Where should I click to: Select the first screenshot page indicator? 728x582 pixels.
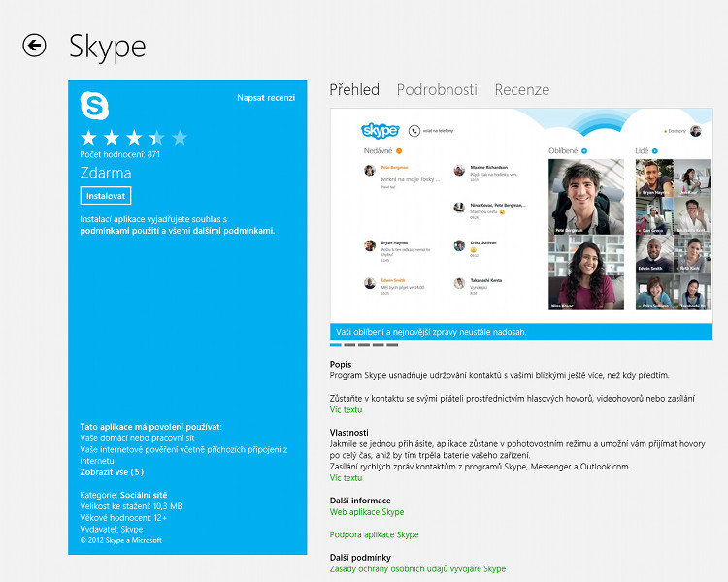(336, 345)
